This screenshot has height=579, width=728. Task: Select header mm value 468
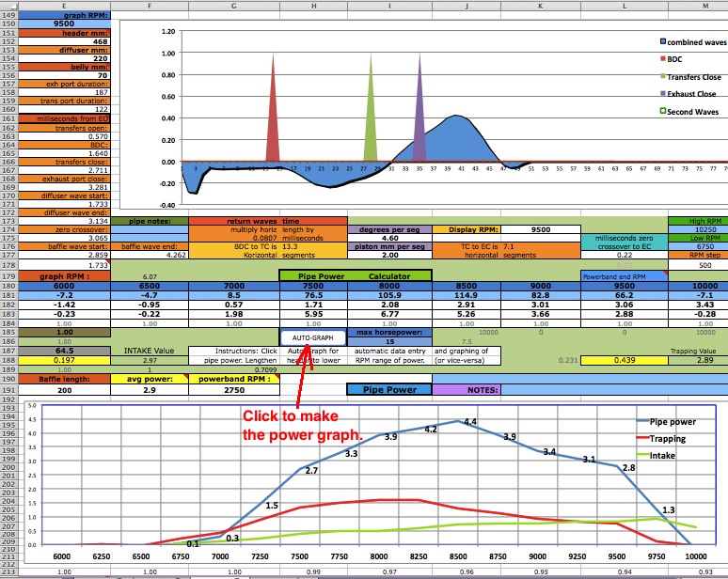pos(64,41)
